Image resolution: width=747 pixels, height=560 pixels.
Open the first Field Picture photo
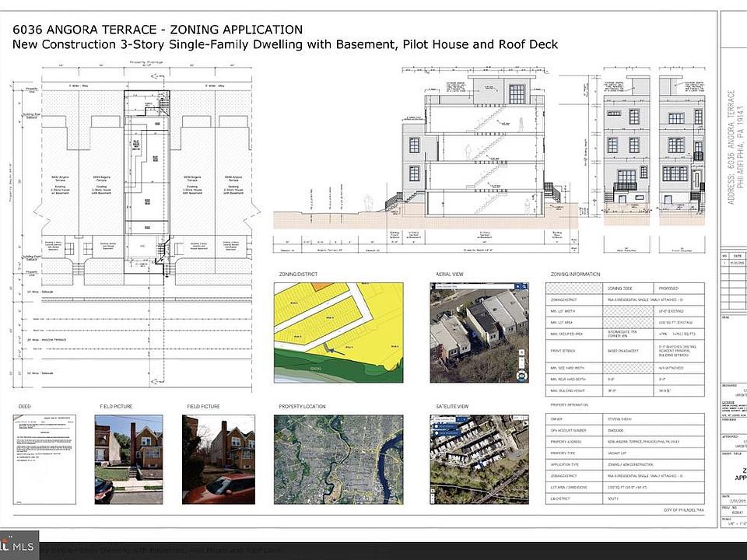128,460
